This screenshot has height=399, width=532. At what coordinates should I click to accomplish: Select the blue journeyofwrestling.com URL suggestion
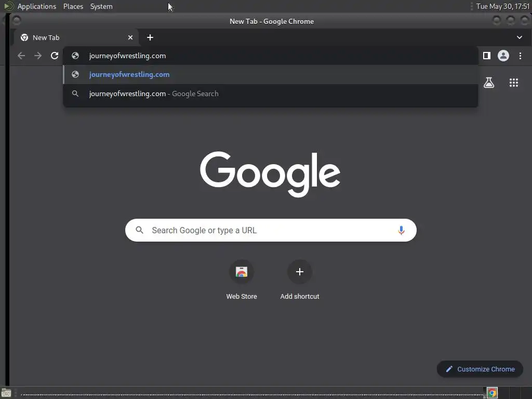(271, 75)
